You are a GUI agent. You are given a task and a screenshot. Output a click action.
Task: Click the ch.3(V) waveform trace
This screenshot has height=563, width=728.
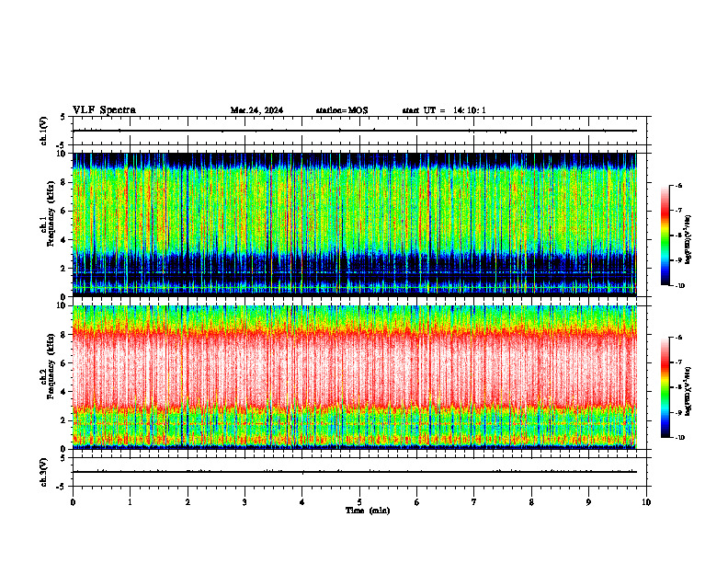[355, 472]
